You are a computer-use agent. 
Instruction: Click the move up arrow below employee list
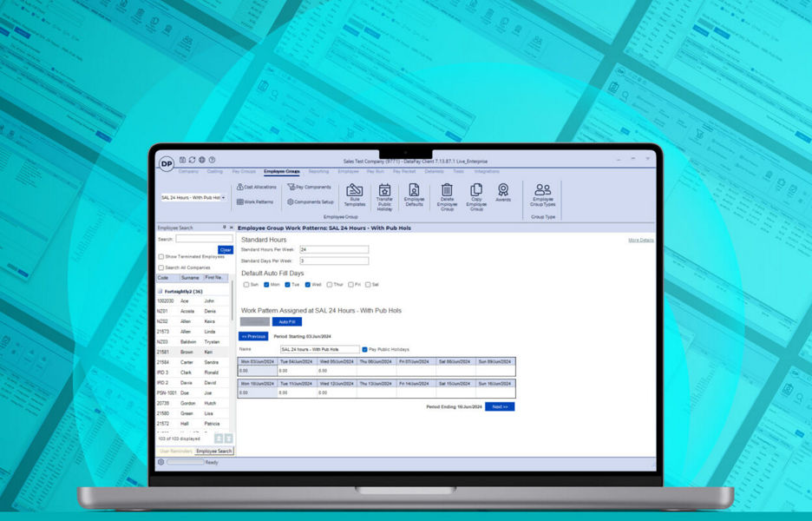(x=219, y=439)
